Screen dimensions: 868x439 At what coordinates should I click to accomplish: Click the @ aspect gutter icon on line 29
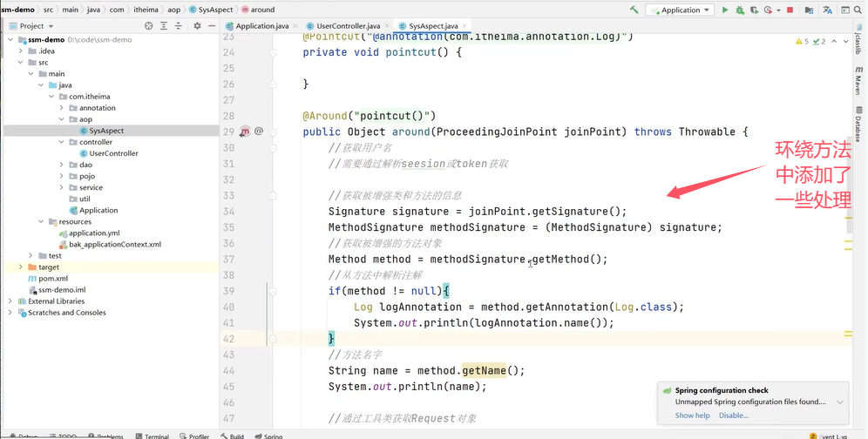click(x=259, y=132)
